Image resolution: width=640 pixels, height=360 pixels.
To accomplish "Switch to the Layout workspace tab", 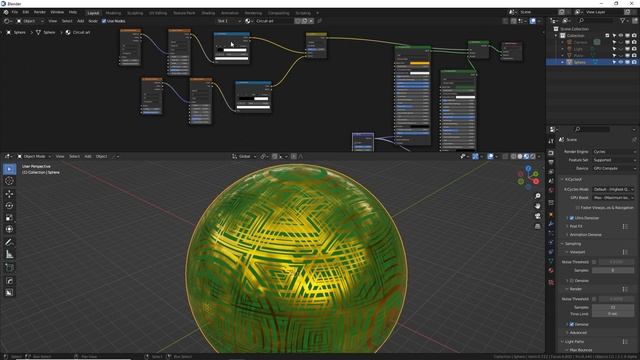I will click(x=93, y=13).
